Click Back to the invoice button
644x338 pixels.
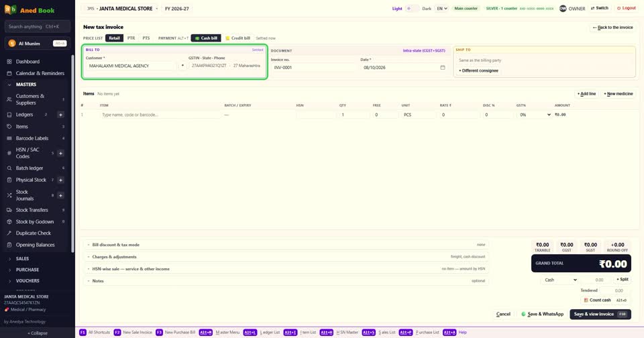pyautogui.click(x=612, y=27)
